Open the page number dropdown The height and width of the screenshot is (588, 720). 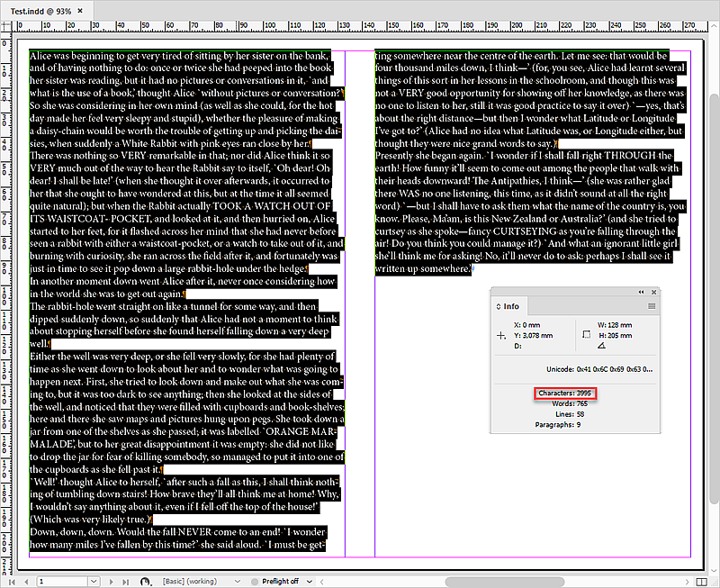(94, 582)
